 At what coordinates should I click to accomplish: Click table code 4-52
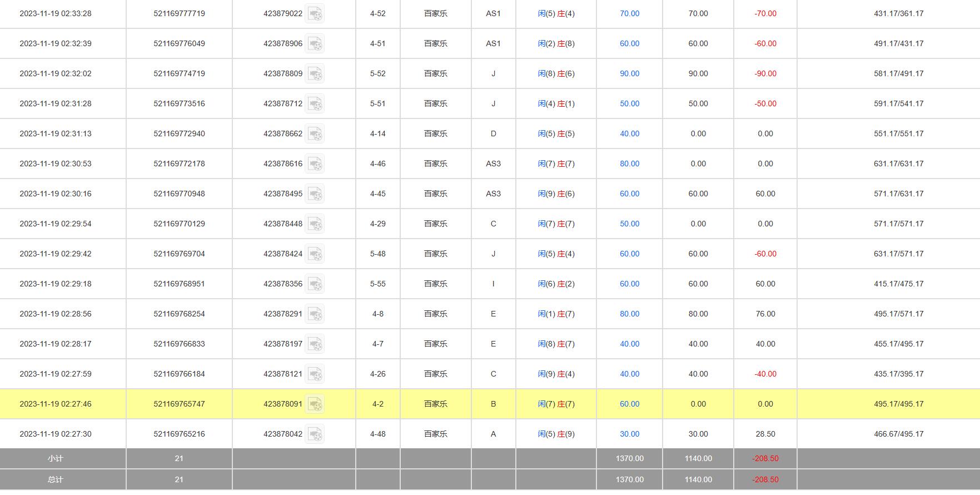[378, 13]
